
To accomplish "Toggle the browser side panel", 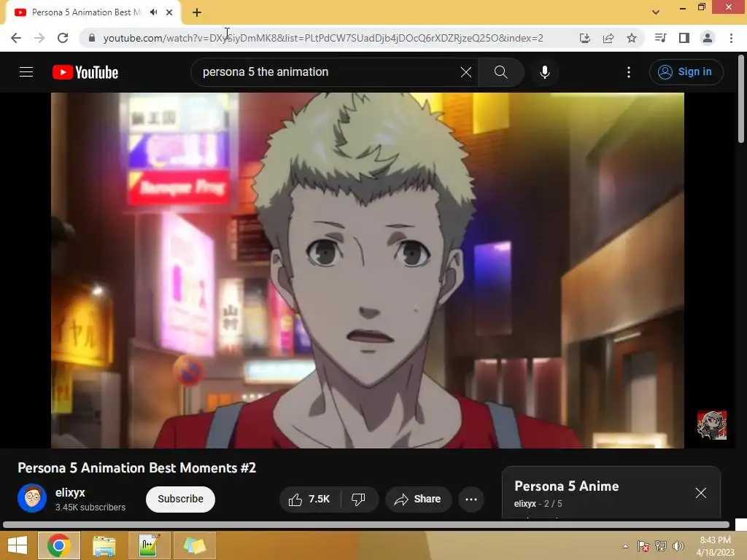I will coord(684,38).
